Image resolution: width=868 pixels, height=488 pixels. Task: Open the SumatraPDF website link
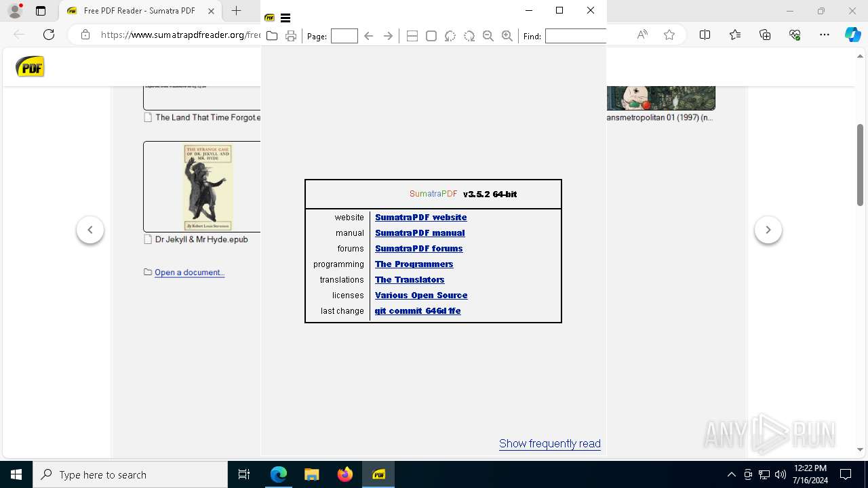(421, 218)
